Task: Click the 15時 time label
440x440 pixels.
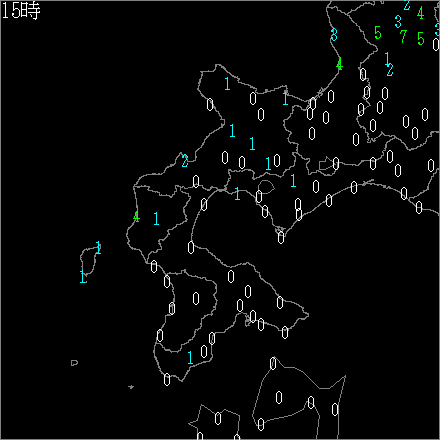Action: click(21, 11)
